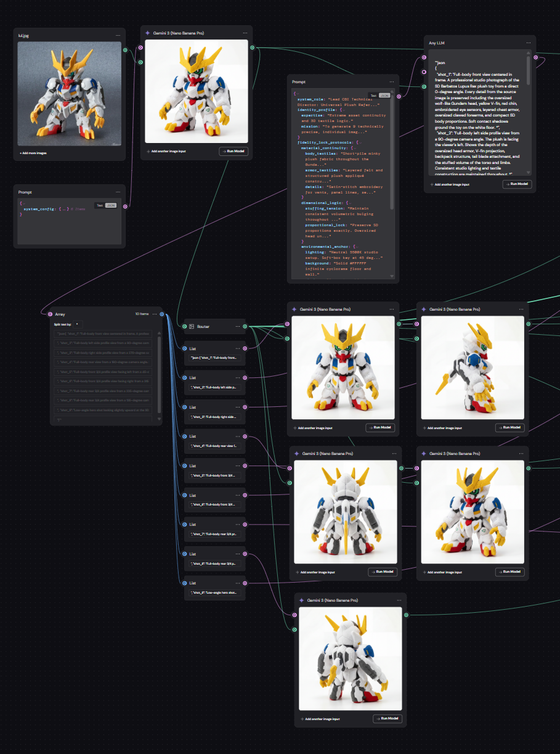This screenshot has width=560, height=754.
Task: Open menu of the shot_7 List node
Action: [x=238, y=525]
